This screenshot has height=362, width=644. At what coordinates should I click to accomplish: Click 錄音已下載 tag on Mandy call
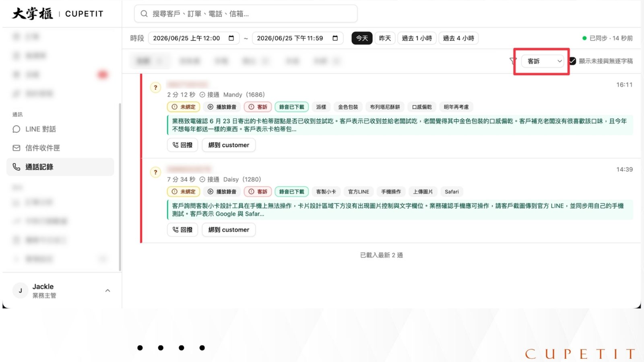pyautogui.click(x=292, y=107)
